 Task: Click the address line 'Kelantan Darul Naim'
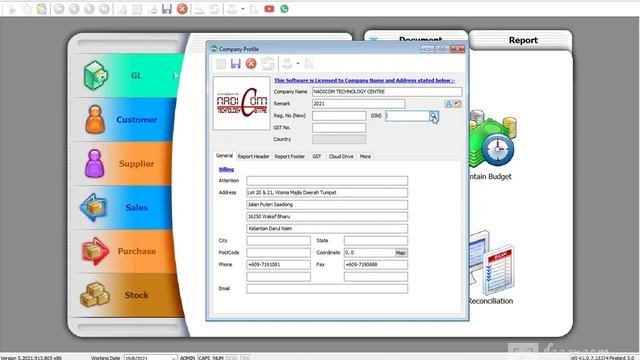pyautogui.click(x=327, y=229)
